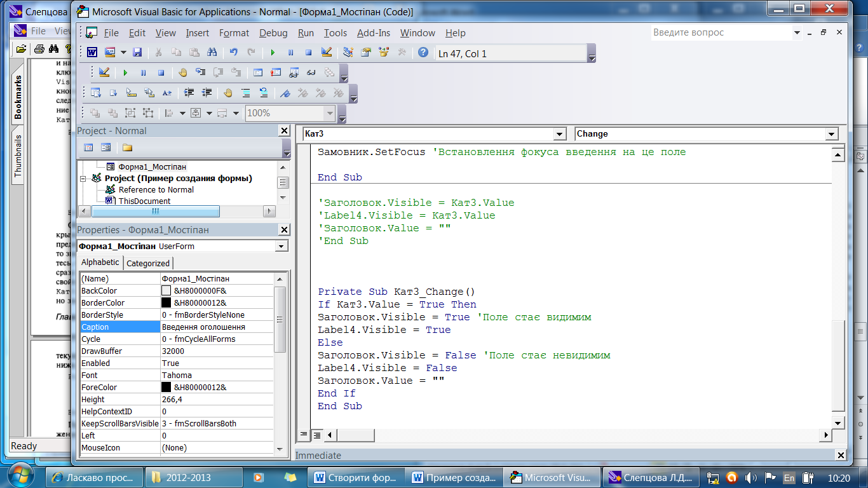Collapse Project (Пример создания формы) node
The image size is (868, 488).
[83, 179]
